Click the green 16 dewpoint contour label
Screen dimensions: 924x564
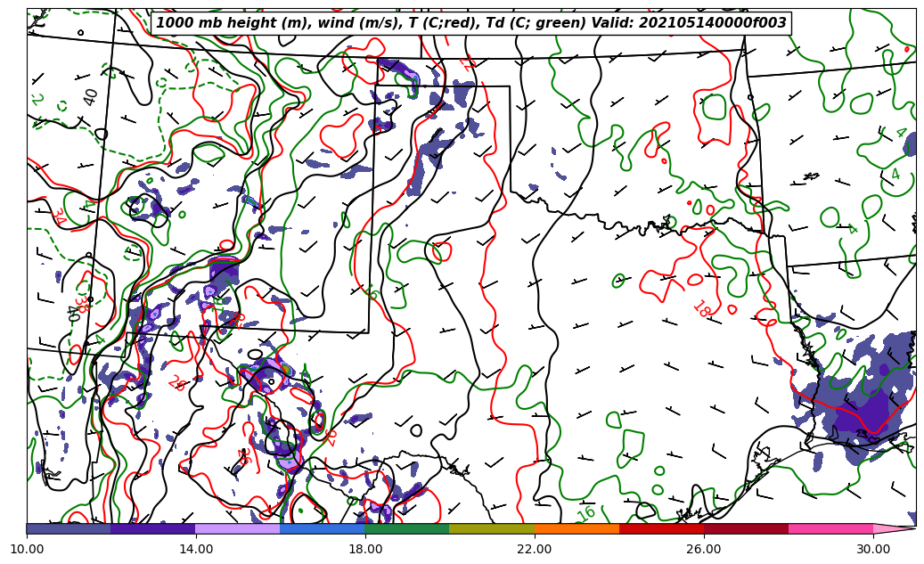[x=586, y=513]
